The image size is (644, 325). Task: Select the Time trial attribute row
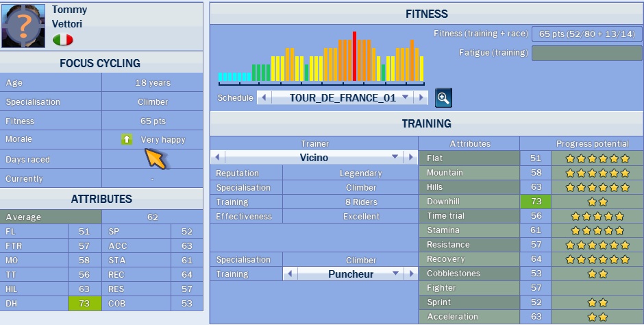click(469, 216)
